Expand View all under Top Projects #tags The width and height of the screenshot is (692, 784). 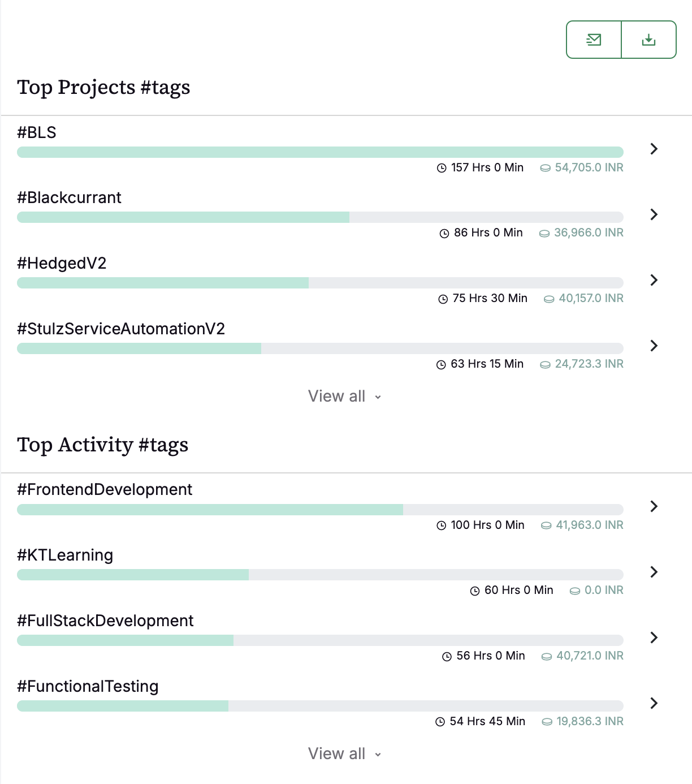click(x=345, y=396)
